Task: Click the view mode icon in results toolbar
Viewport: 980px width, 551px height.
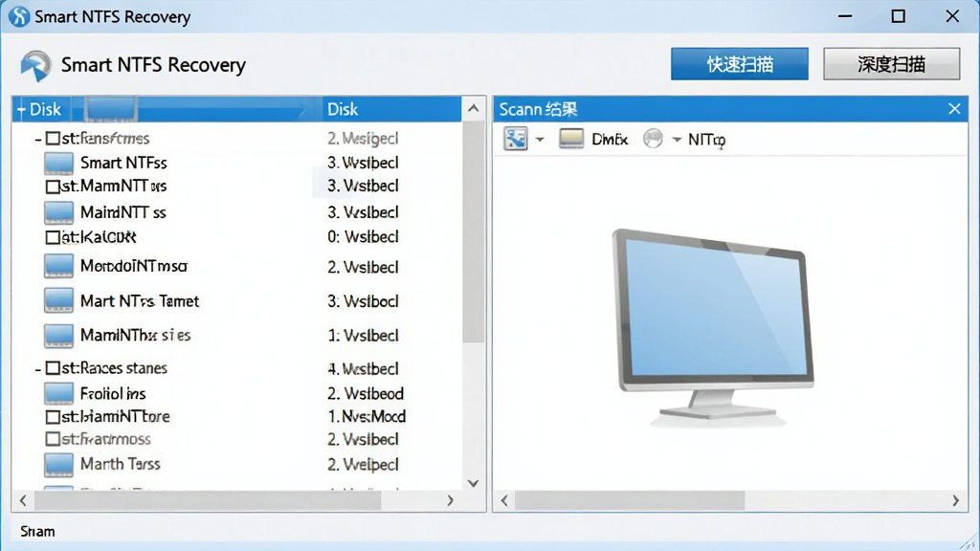Action: point(516,139)
